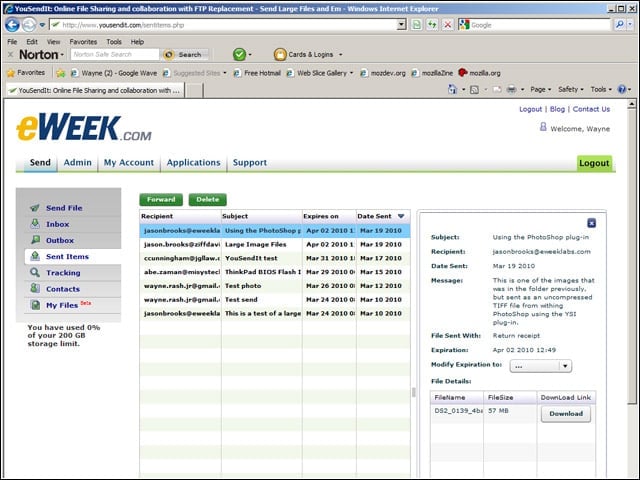Viewport: 640px width, 480px height.
Task: Select the Test photo message row
Action: [x=274, y=286]
